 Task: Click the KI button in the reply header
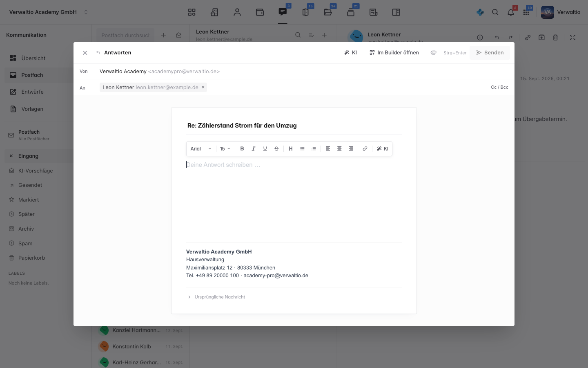point(350,53)
